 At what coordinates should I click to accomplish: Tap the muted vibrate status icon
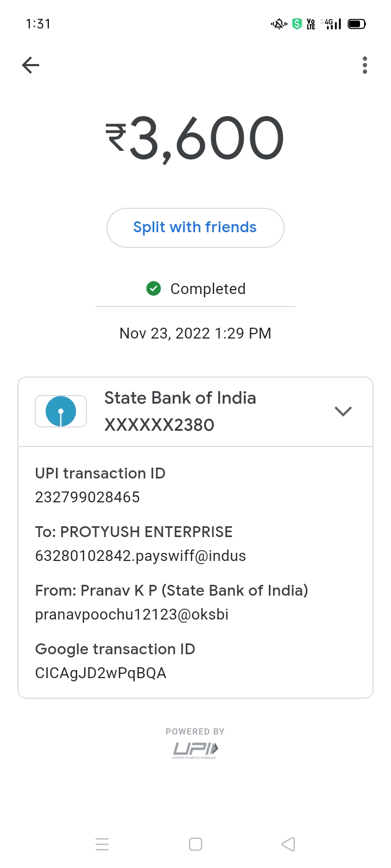[x=279, y=24]
